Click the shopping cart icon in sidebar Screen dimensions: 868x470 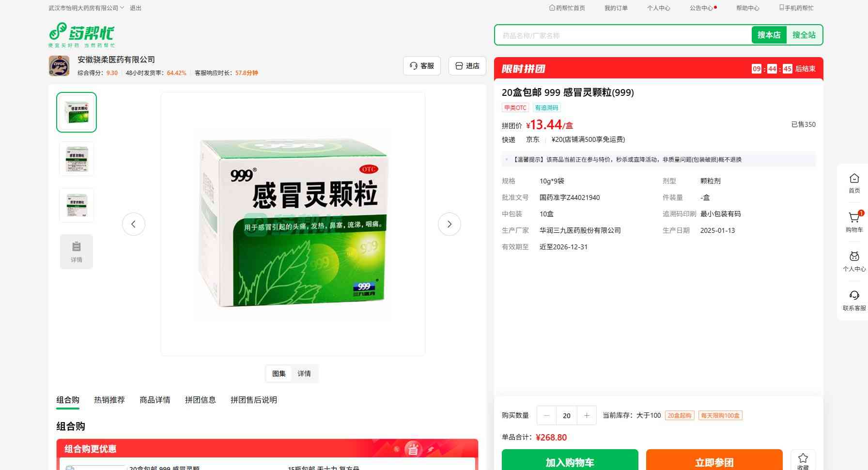pyautogui.click(x=854, y=218)
